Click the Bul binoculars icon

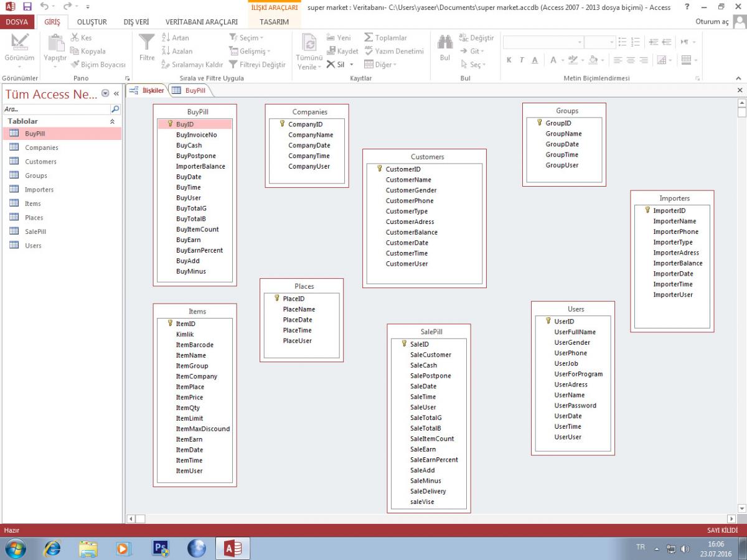[x=444, y=43]
